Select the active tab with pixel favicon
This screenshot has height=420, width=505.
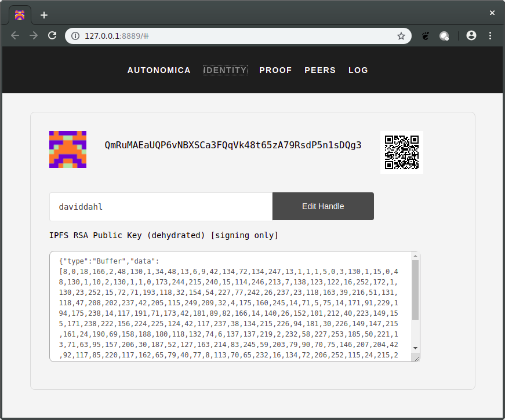(x=20, y=15)
